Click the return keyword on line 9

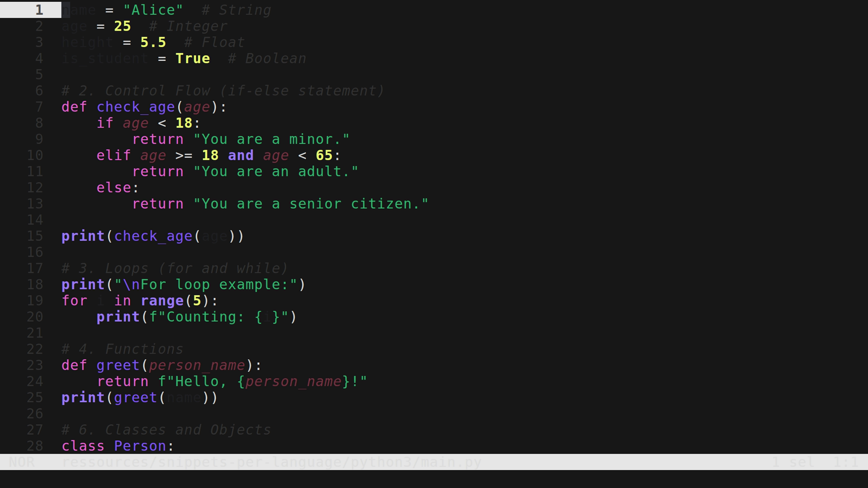point(158,139)
